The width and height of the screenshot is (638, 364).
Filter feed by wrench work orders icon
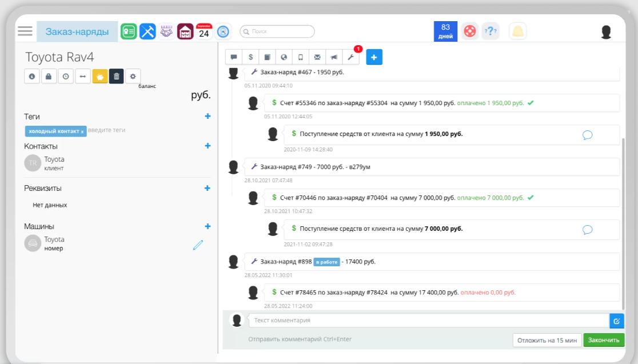coord(351,57)
